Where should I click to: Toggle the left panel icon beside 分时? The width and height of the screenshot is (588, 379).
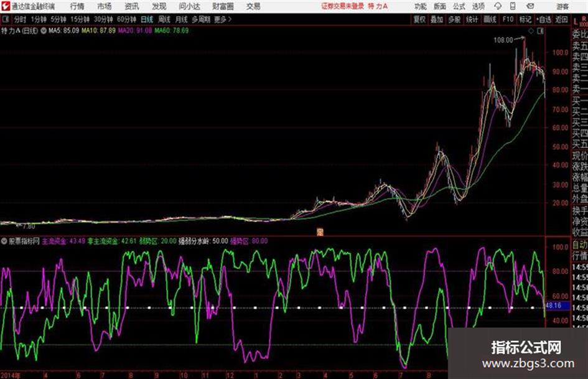click(x=6, y=19)
